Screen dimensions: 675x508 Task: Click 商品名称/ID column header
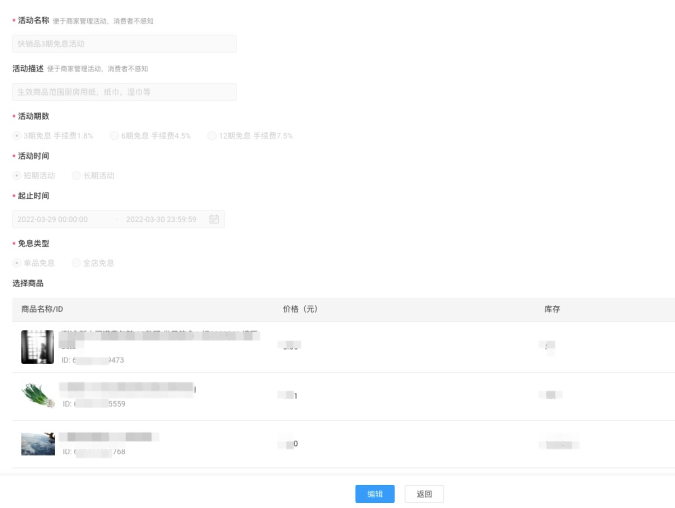[x=42, y=309]
